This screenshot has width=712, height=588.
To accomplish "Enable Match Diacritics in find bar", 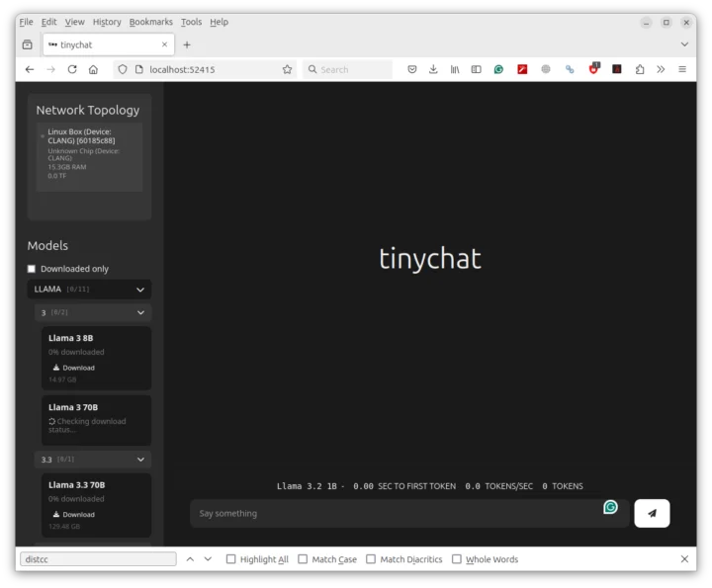I will click(x=371, y=559).
